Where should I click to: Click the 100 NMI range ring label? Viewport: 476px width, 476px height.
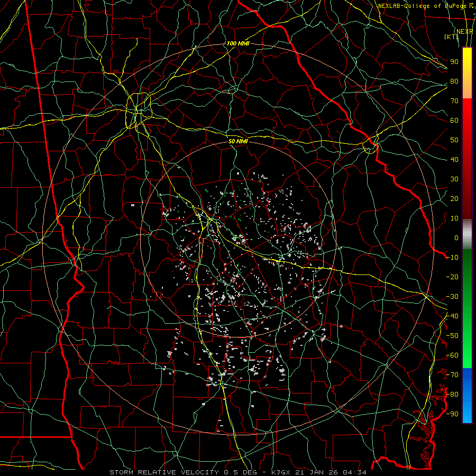point(238,43)
